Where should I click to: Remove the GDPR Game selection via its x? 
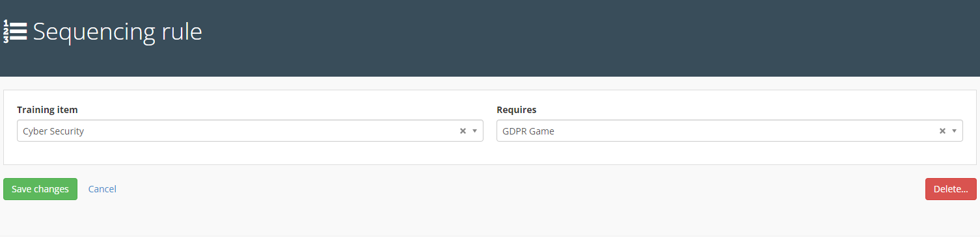click(x=942, y=131)
